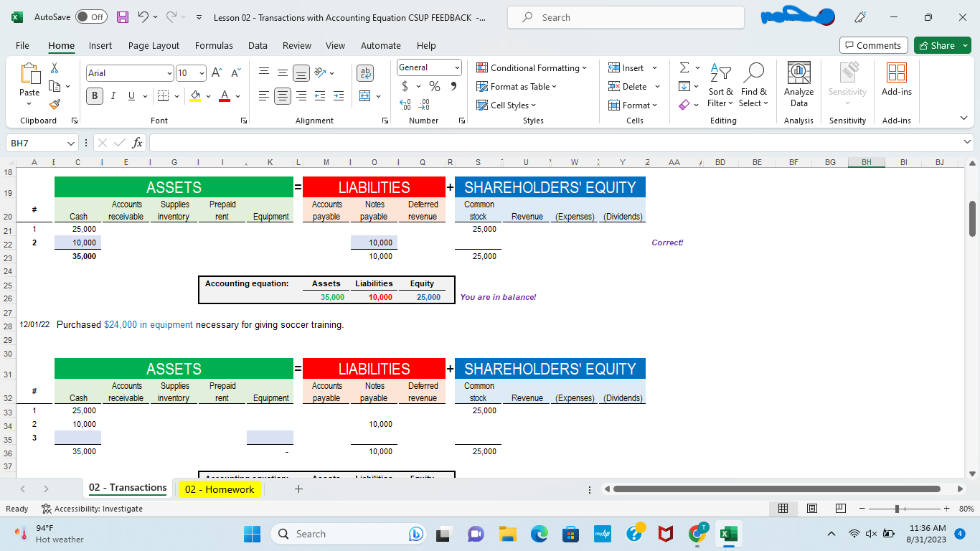The height and width of the screenshot is (551, 980).
Task: Click the Undo arrow icon
Action: coord(143,17)
